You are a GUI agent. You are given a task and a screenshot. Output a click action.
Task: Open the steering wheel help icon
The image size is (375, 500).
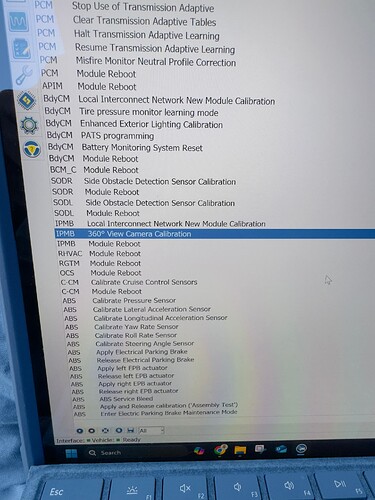(32, 149)
